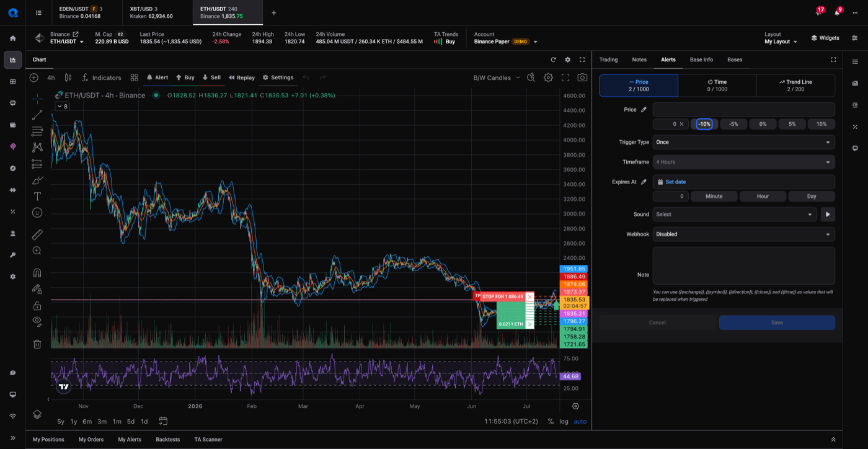Toggle stay in drawing mode
Screen dimensions: 868x449
click(37, 289)
